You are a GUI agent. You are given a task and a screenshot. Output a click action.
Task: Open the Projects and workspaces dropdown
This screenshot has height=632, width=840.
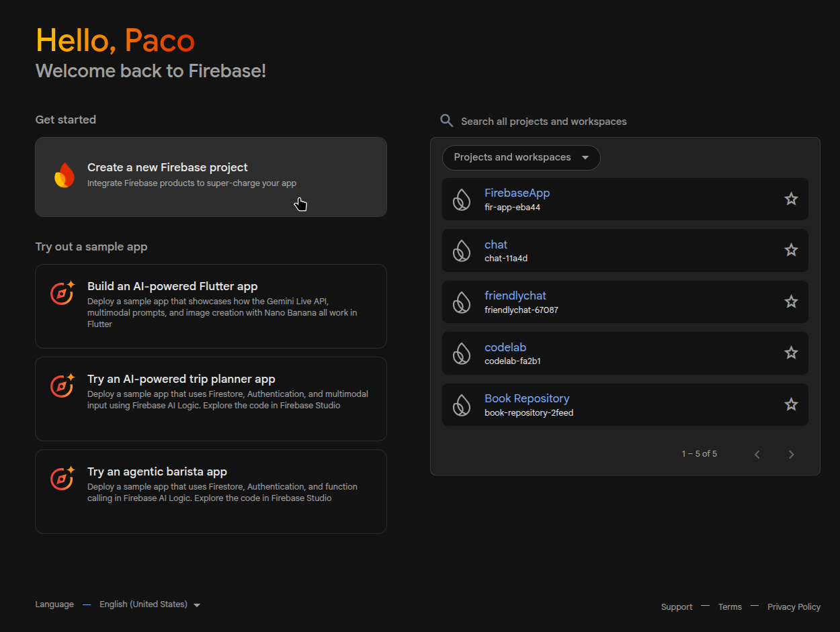[521, 158]
